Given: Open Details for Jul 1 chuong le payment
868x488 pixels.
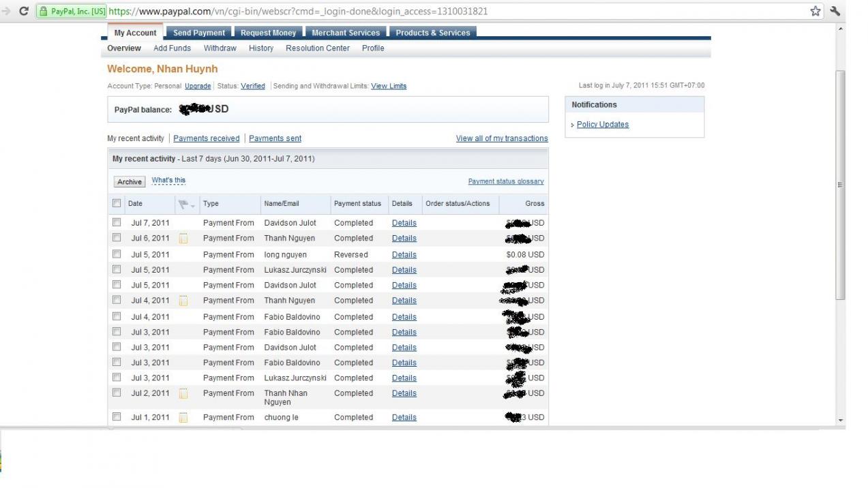Looking at the screenshot, I should [404, 418].
